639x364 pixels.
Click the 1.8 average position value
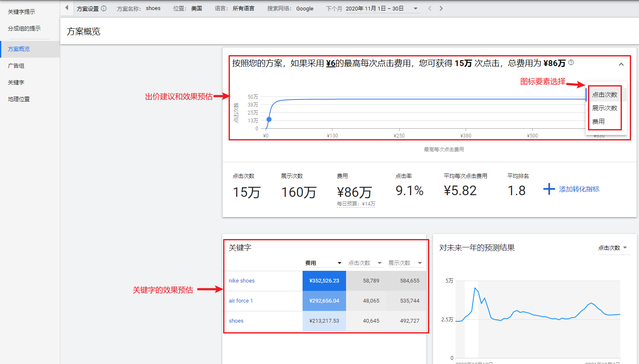517,191
